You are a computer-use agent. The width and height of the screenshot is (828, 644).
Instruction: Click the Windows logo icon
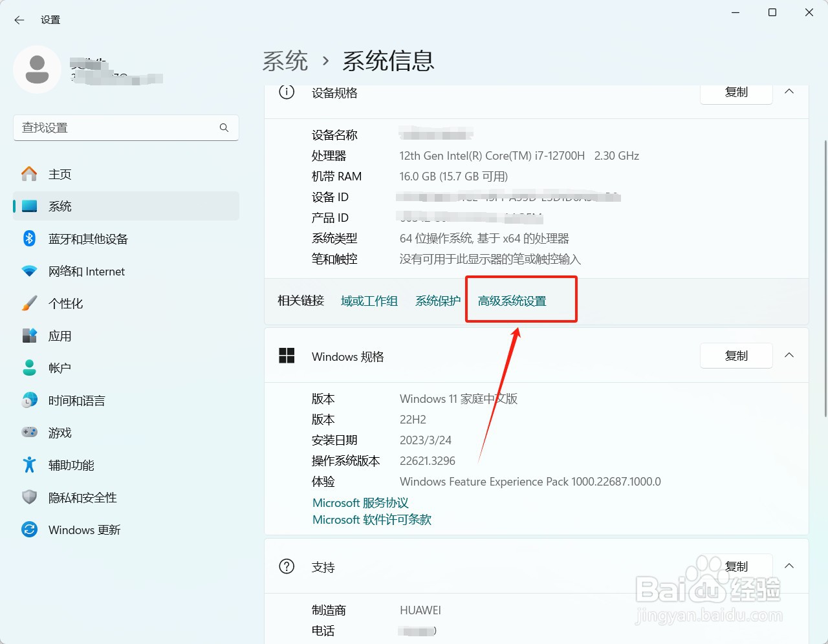tap(287, 356)
